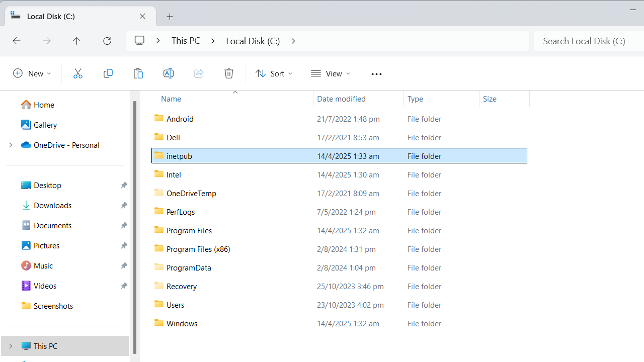Click the back navigation arrow
The height and width of the screenshot is (362, 644).
(16, 41)
